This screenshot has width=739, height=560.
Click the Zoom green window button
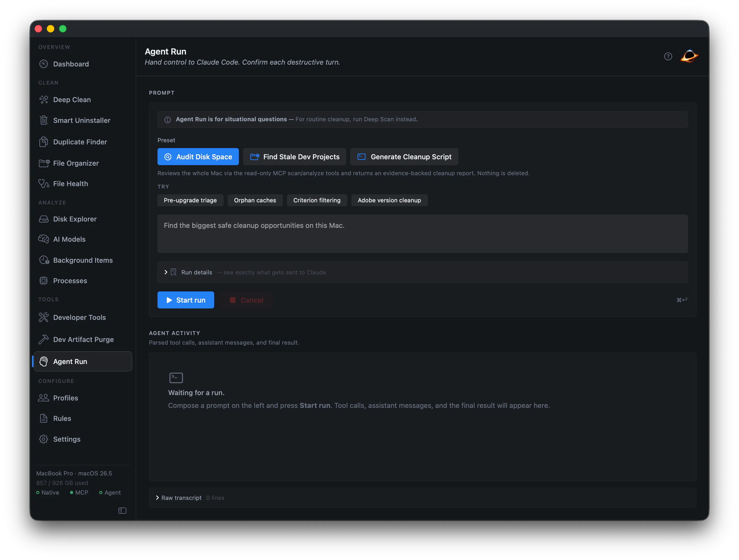[x=63, y=29]
